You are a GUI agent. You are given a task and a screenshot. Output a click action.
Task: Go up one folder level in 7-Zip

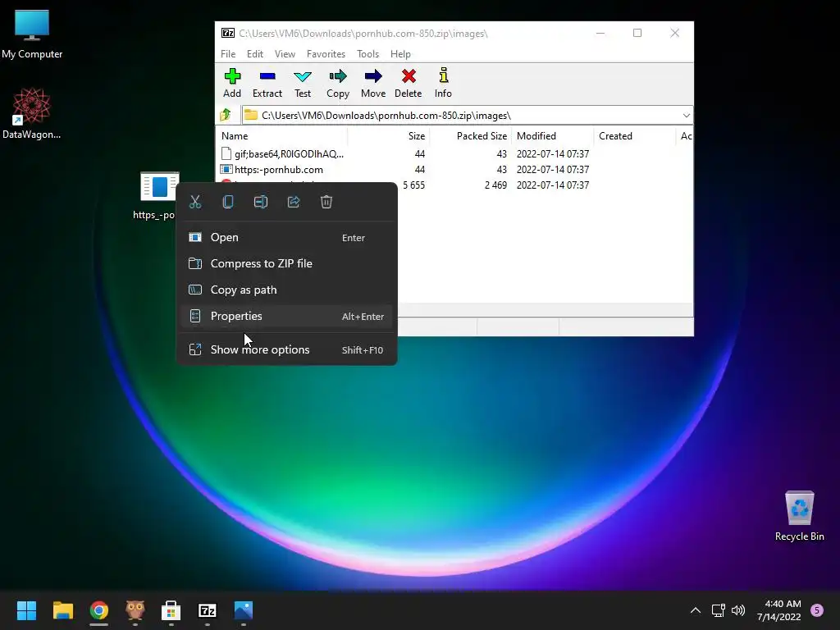click(226, 115)
